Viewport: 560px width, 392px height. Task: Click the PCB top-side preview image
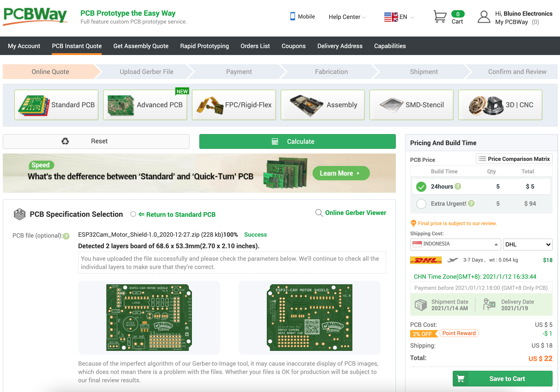pyautogui.click(x=149, y=317)
